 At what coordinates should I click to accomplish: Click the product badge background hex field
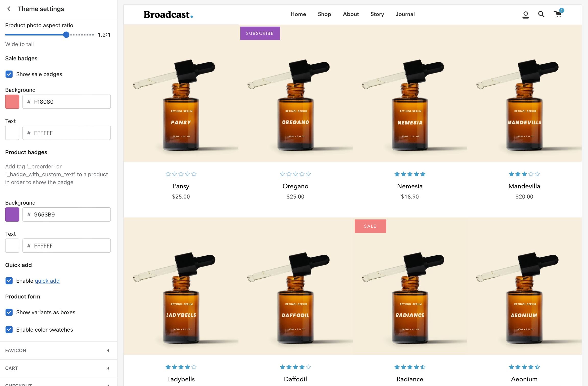(x=67, y=214)
